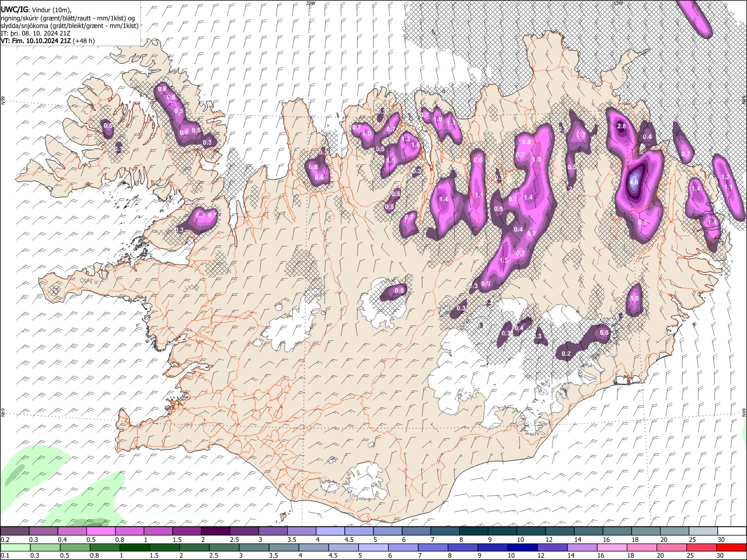Click the 30 label in bottom legend row
Image resolution: width=747 pixels, height=560 pixels.
click(719, 555)
